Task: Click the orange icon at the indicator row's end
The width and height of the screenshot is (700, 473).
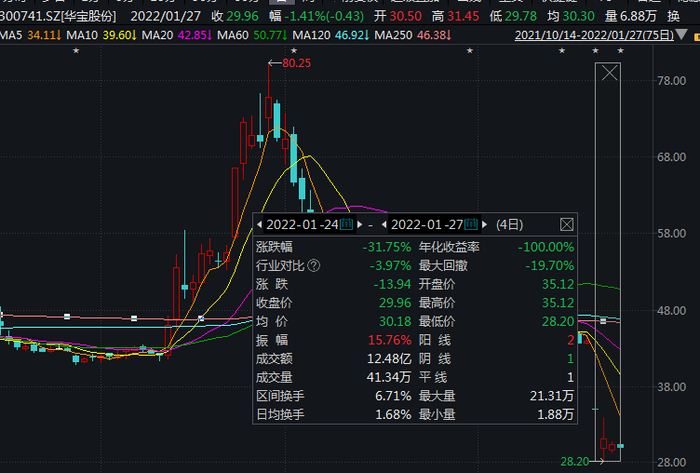Action: tap(697, 37)
